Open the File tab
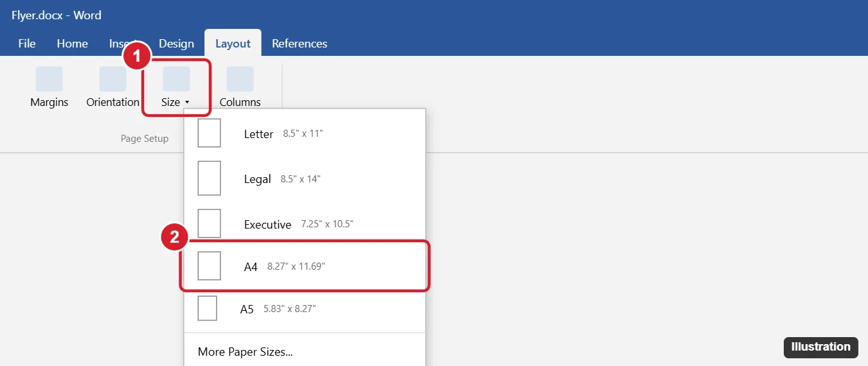The height and width of the screenshot is (366, 868). [x=27, y=44]
